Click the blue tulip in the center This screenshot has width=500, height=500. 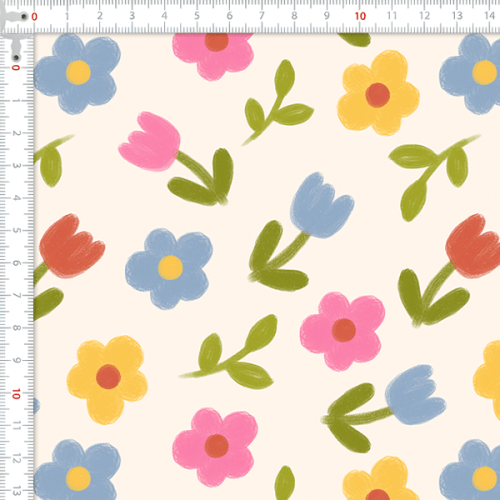321,205
